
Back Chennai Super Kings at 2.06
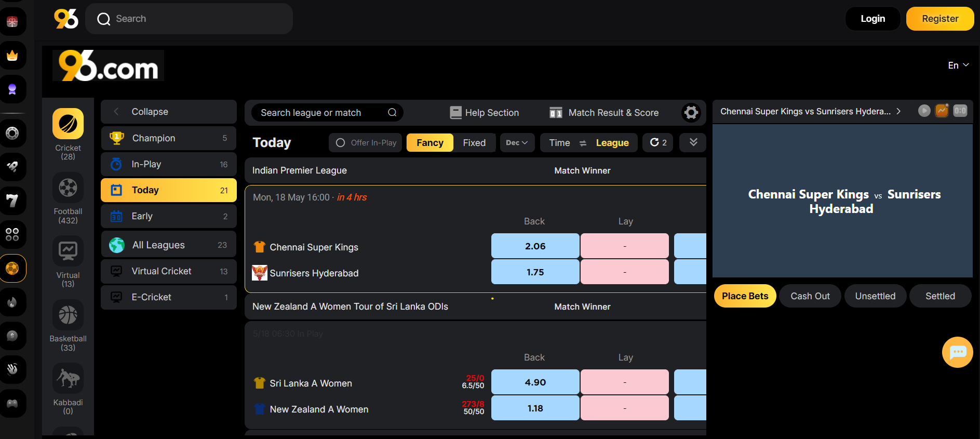coord(535,246)
